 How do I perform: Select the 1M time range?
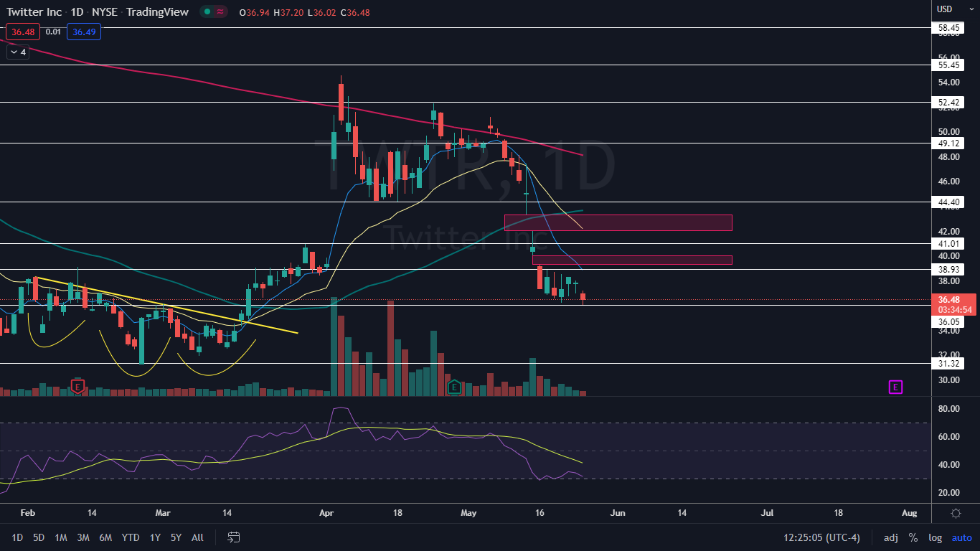(x=61, y=537)
